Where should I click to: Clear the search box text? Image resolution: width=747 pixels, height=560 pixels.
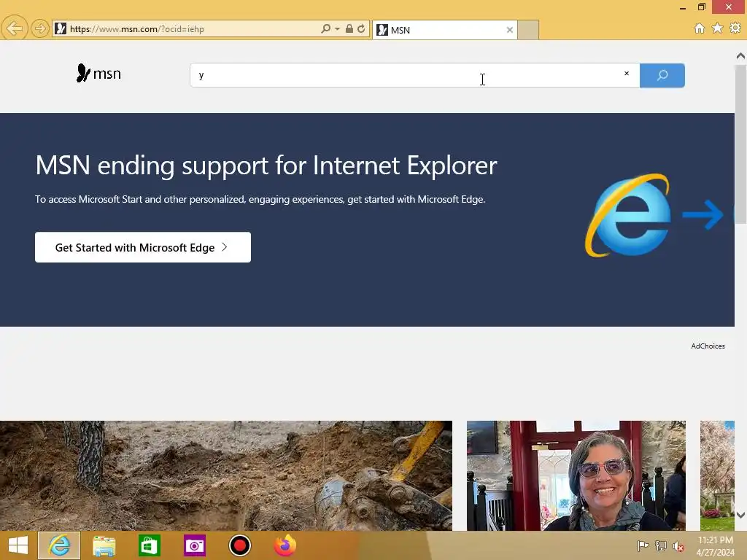[x=627, y=74]
